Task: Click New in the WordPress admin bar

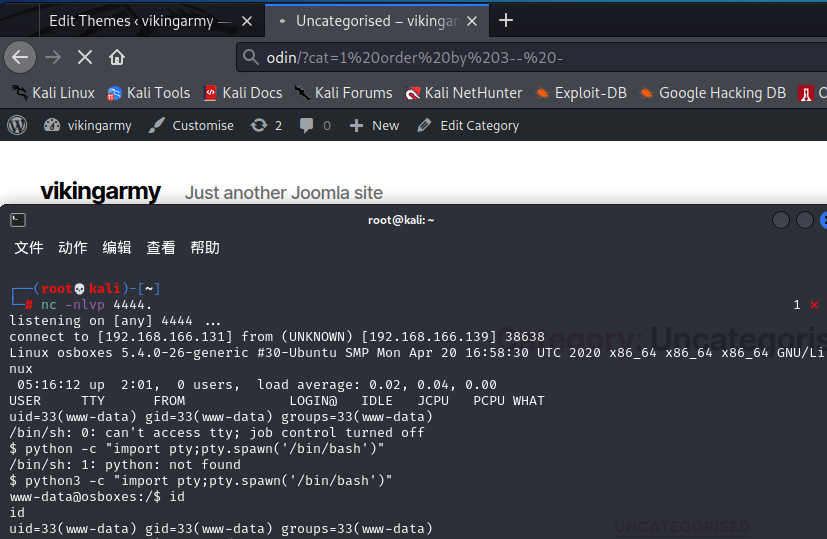Action: tap(375, 126)
